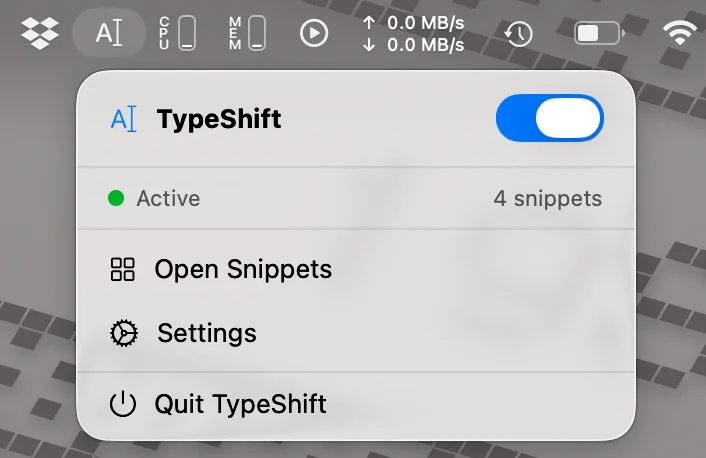706x458 pixels.
Task: Open the Time Machine clock icon
Action: coord(519,34)
